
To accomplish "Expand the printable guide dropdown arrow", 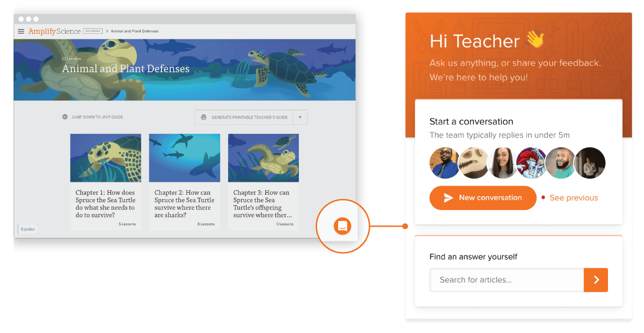I will click(x=300, y=117).
